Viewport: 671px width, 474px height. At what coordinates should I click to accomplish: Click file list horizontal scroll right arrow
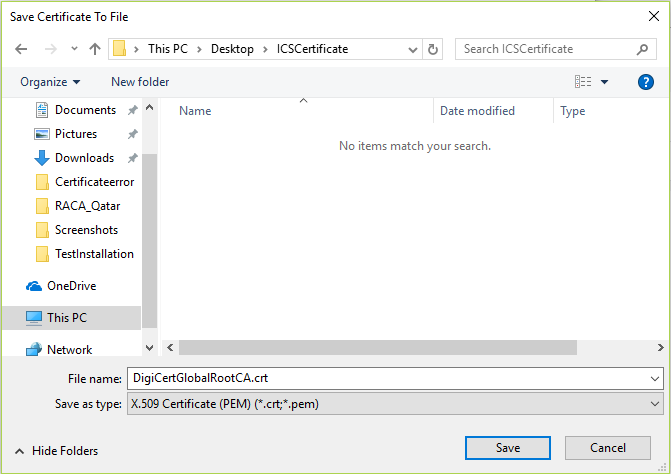660,347
